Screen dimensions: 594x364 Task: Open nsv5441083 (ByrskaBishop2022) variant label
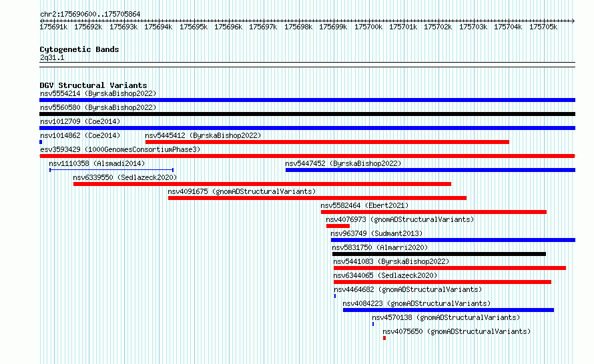[391, 261]
